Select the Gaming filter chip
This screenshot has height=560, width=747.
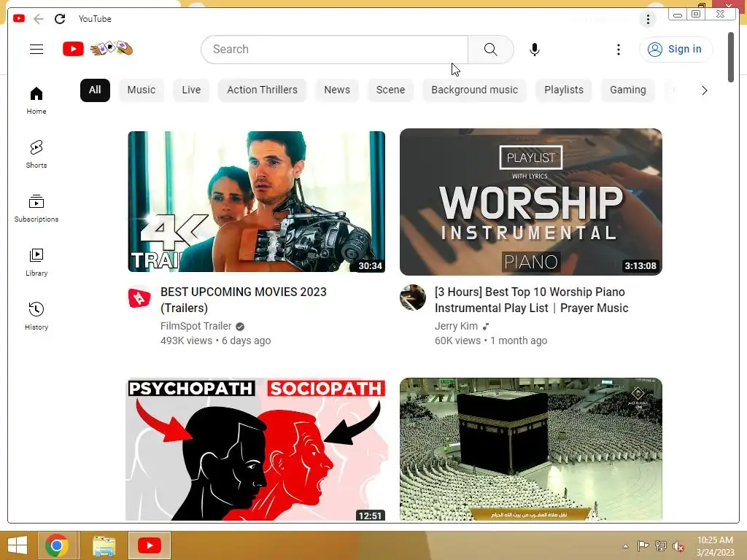click(x=628, y=90)
